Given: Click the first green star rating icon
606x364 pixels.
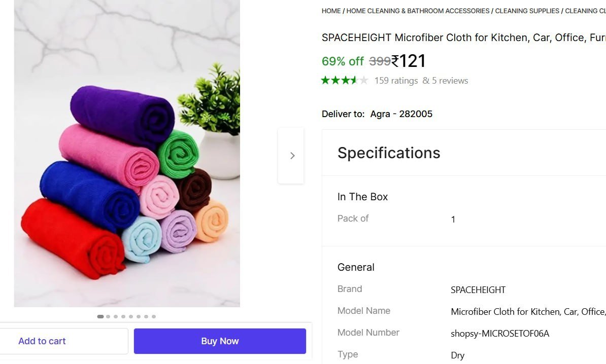Looking at the screenshot, I should 325,80.
